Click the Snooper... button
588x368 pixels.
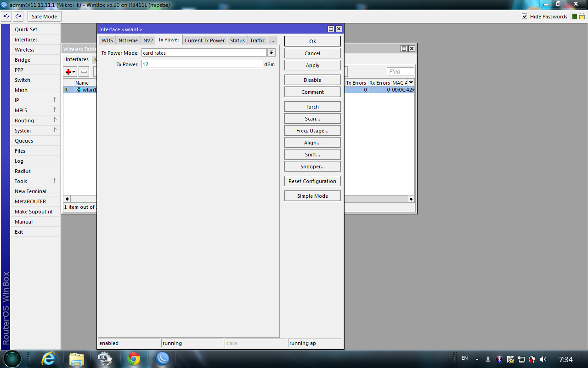coord(312,167)
